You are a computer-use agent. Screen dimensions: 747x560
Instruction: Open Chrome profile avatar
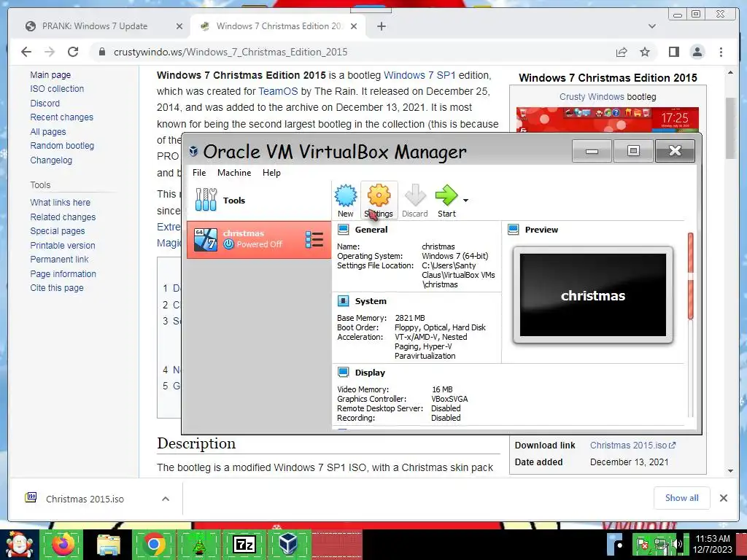pos(697,52)
